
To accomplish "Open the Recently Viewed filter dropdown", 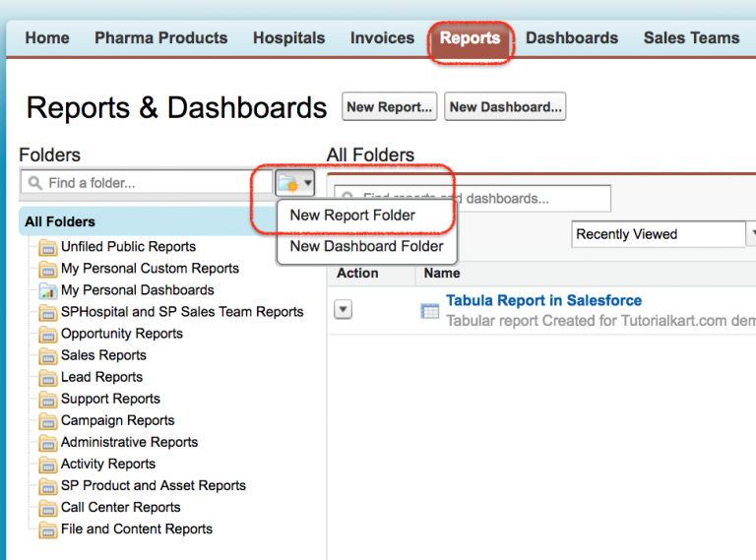I will [x=663, y=234].
